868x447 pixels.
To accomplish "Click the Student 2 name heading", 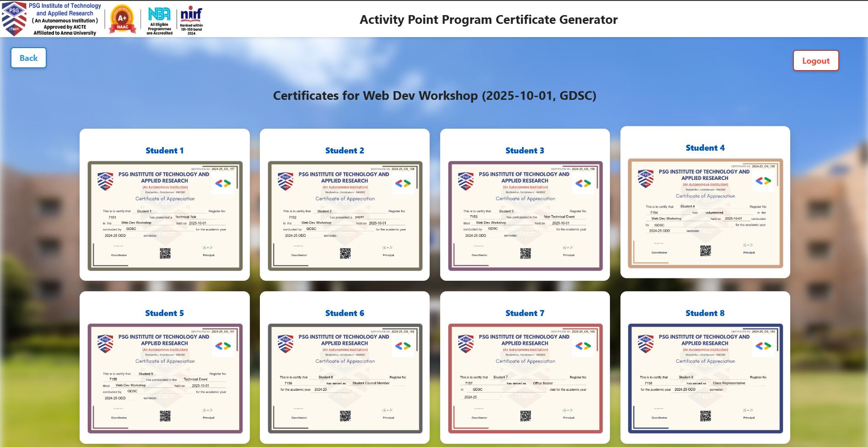I will [x=345, y=151].
